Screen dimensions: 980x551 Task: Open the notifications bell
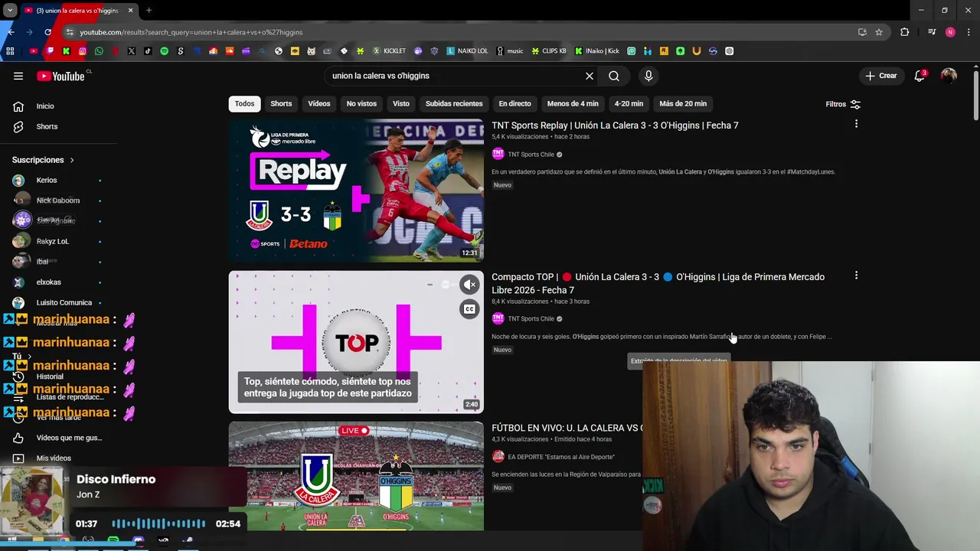[920, 76]
